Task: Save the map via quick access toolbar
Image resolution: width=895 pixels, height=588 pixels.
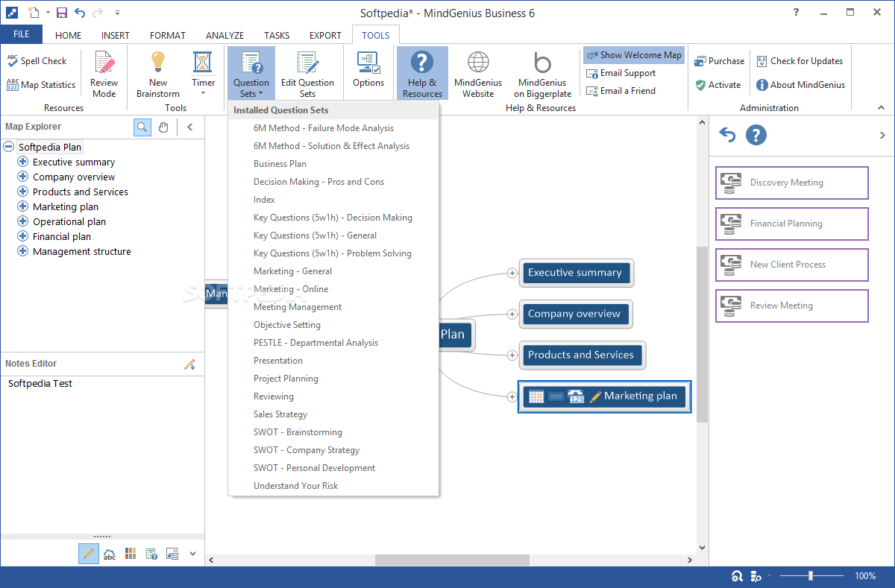Action: coord(62,13)
